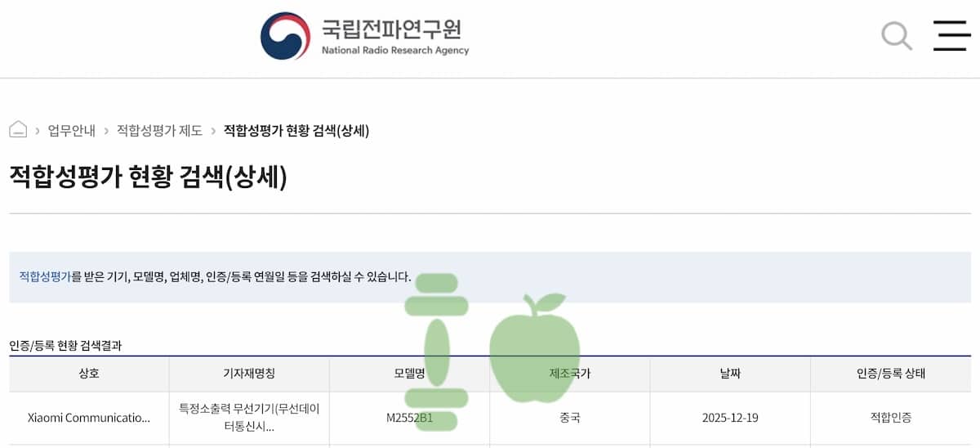Click the 적합인증 status cell

click(890, 418)
